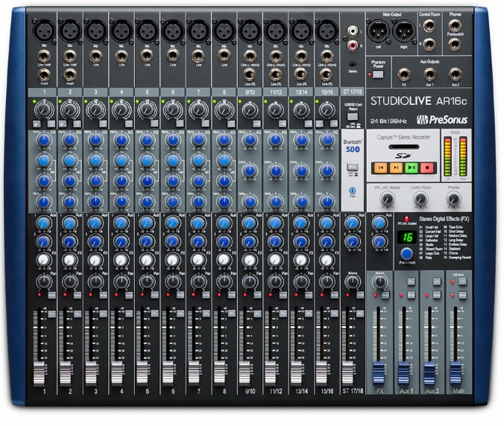
Task: Click the blue FX fader
Action: tap(378, 373)
